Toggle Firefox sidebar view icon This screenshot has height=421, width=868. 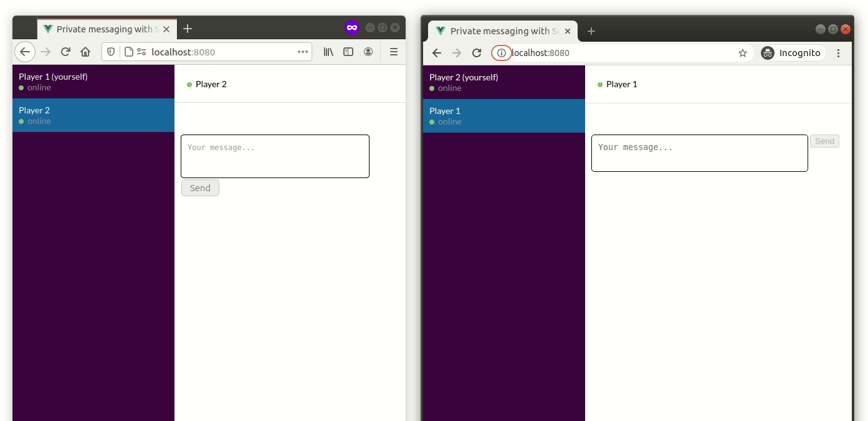(x=348, y=52)
